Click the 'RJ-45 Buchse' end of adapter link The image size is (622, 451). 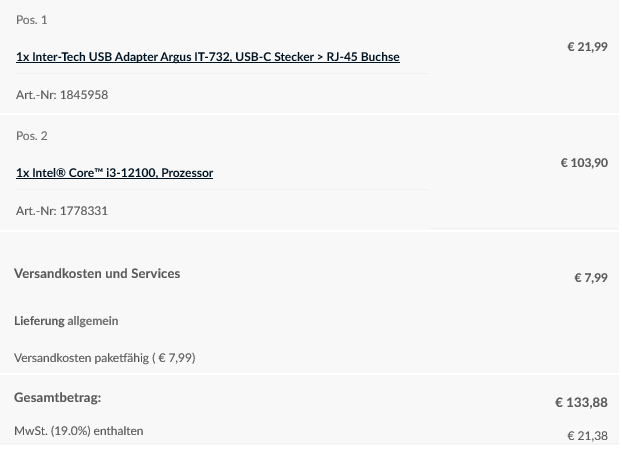[363, 57]
